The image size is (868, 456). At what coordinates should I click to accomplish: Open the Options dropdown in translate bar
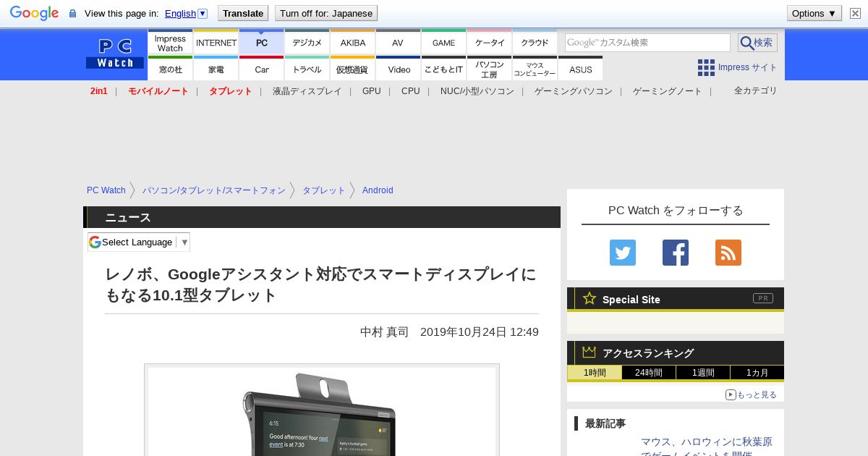coord(814,13)
